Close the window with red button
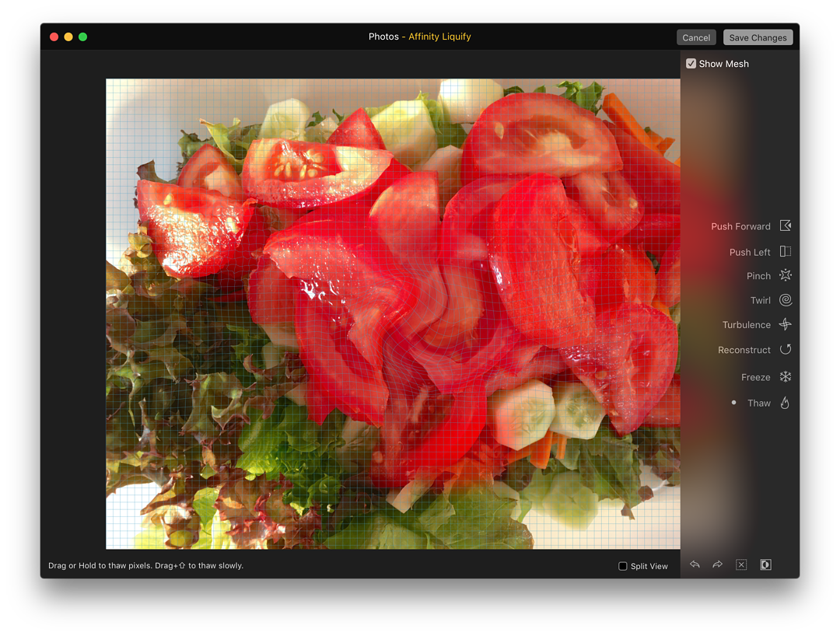 54,37
